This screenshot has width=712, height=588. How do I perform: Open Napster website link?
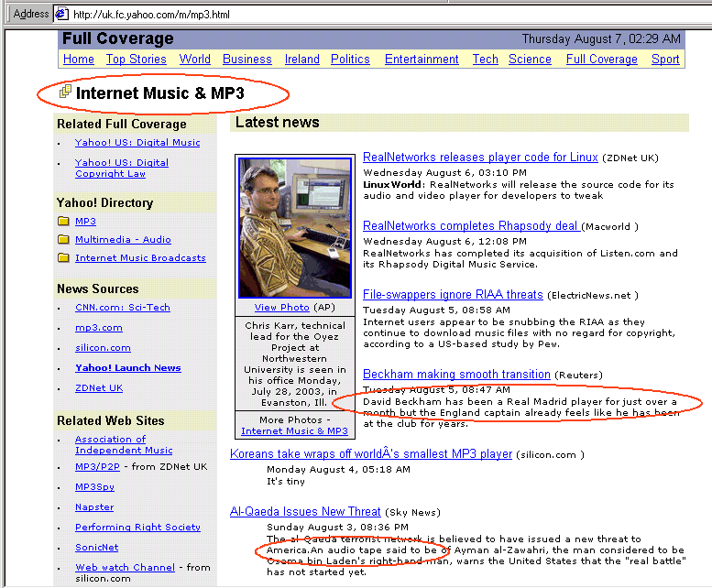[94, 506]
